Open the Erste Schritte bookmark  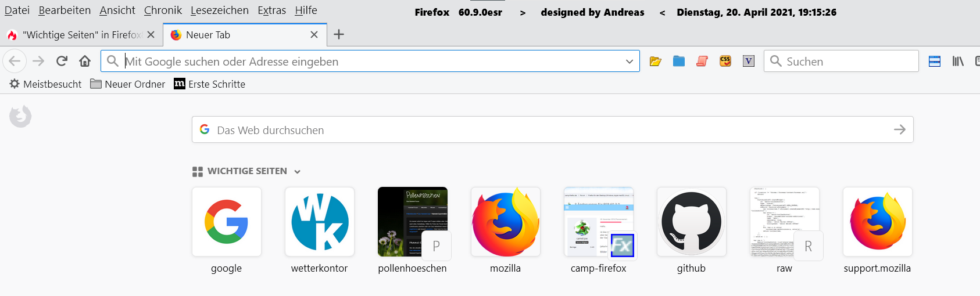click(x=210, y=84)
